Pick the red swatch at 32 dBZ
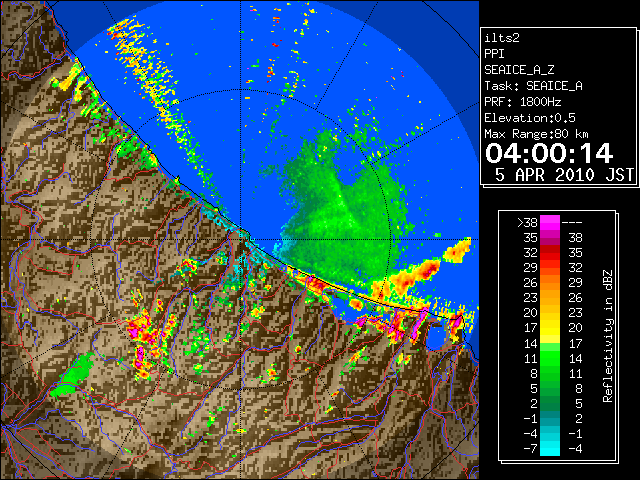 click(550, 253)
